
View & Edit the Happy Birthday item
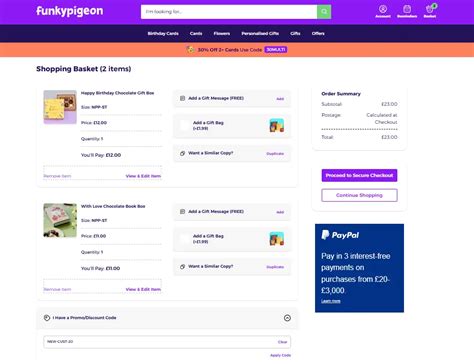click(x=143, y=176)
